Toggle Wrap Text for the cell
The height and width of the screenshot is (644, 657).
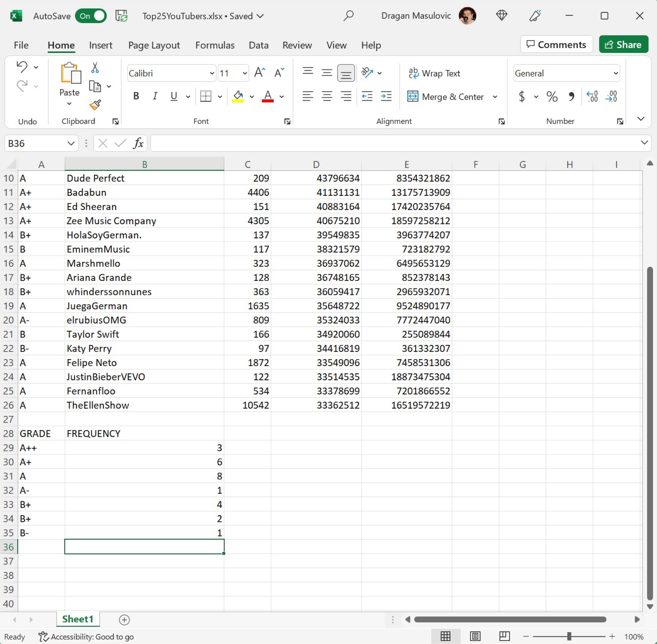pos(434,73)
